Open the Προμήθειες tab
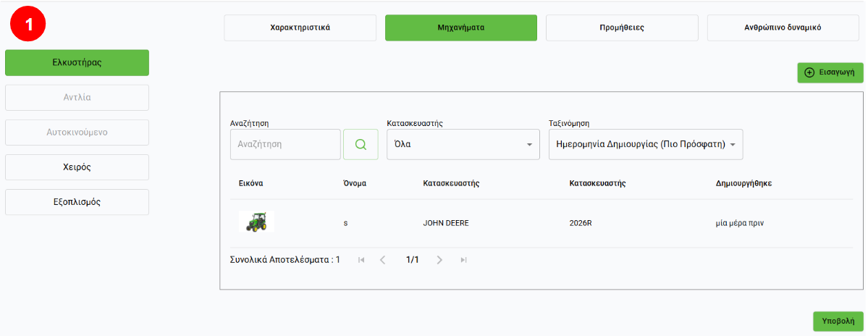 pyautogui.click(x=622, y=28)
